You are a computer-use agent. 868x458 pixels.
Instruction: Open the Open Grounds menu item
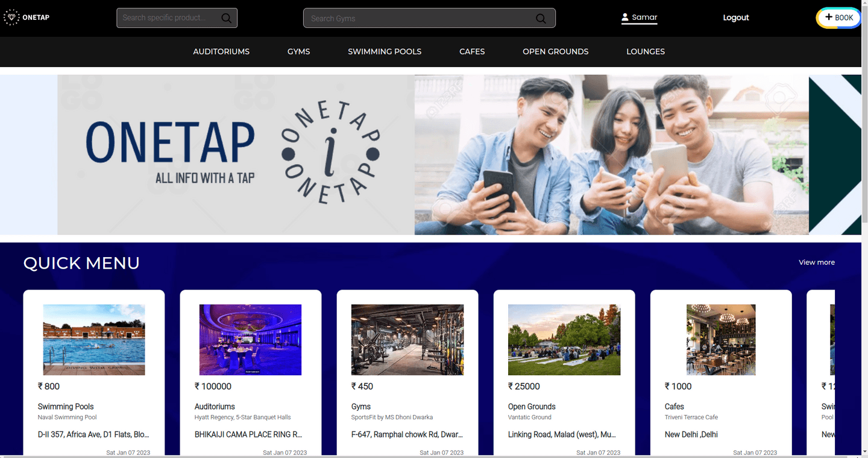pyautogui.click(x=555, y=51)
